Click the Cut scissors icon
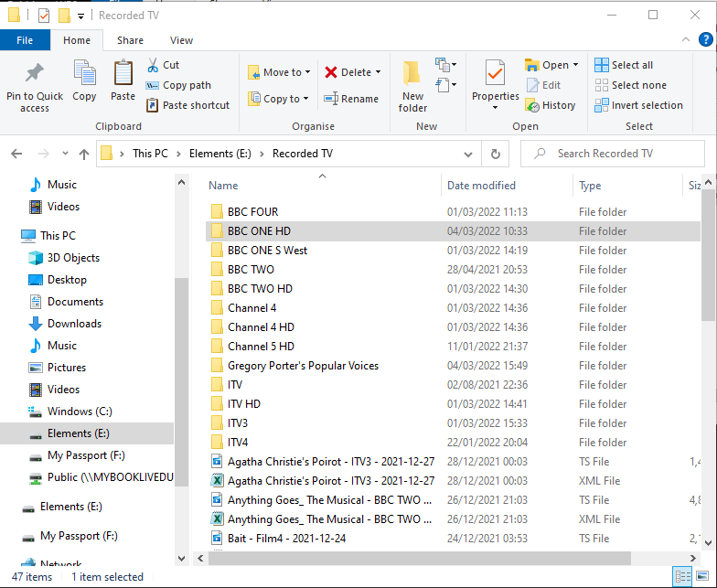Viewport: 717px width, 588px height. 153,65
